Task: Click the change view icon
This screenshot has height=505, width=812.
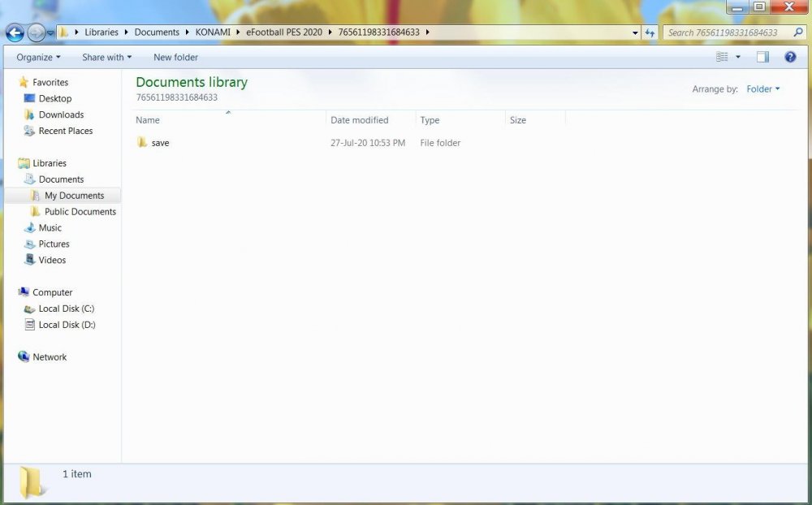Action: pyautogui.click(x=722, y=57)
